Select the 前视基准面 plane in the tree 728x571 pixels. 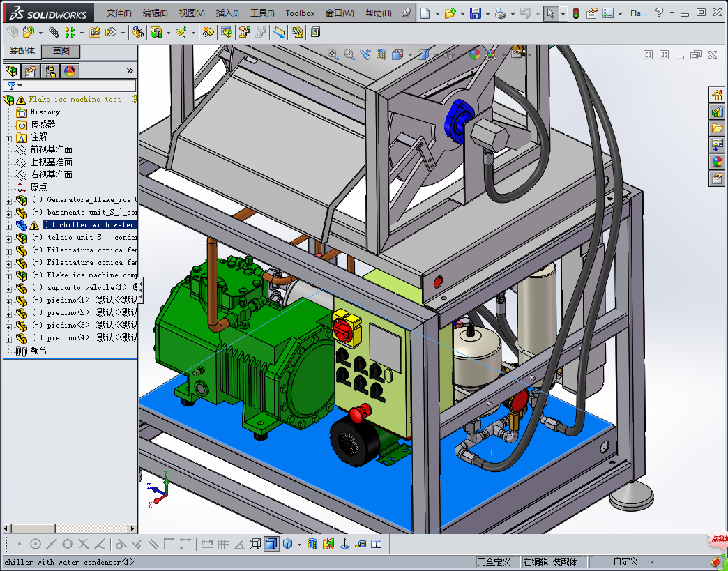tap(51, 150)
